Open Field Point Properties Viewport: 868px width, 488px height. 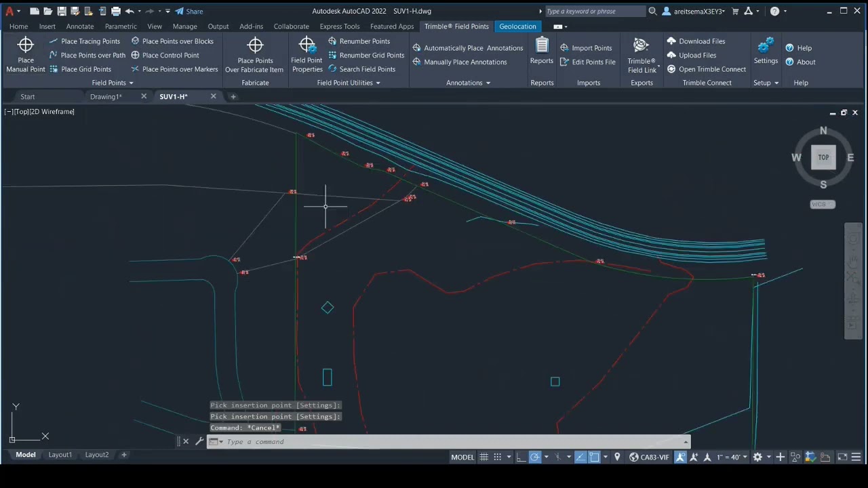(x=307, y=54)
